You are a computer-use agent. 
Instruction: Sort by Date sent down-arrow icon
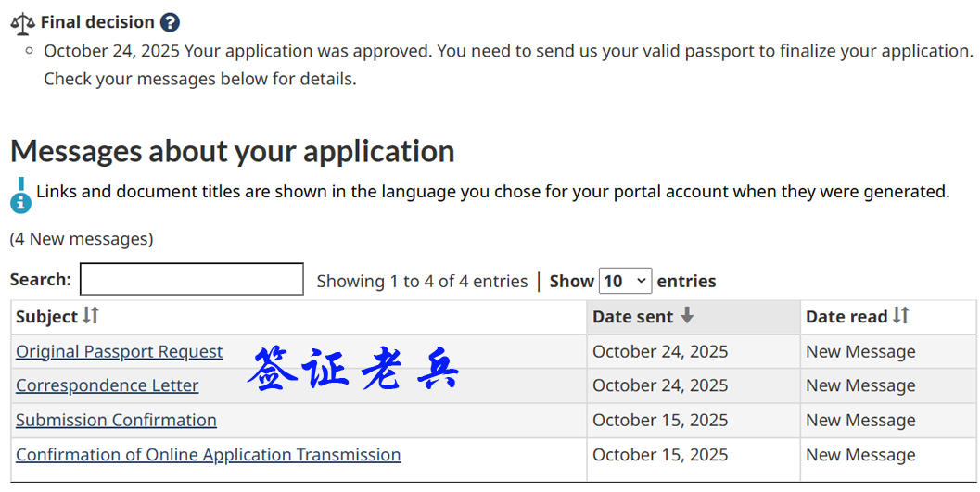pos(687,316)
